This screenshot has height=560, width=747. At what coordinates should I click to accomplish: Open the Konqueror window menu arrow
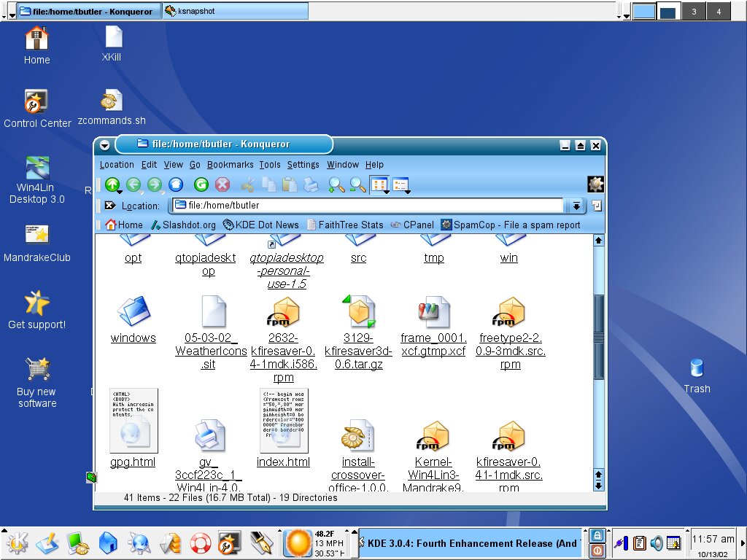(104, 145)
